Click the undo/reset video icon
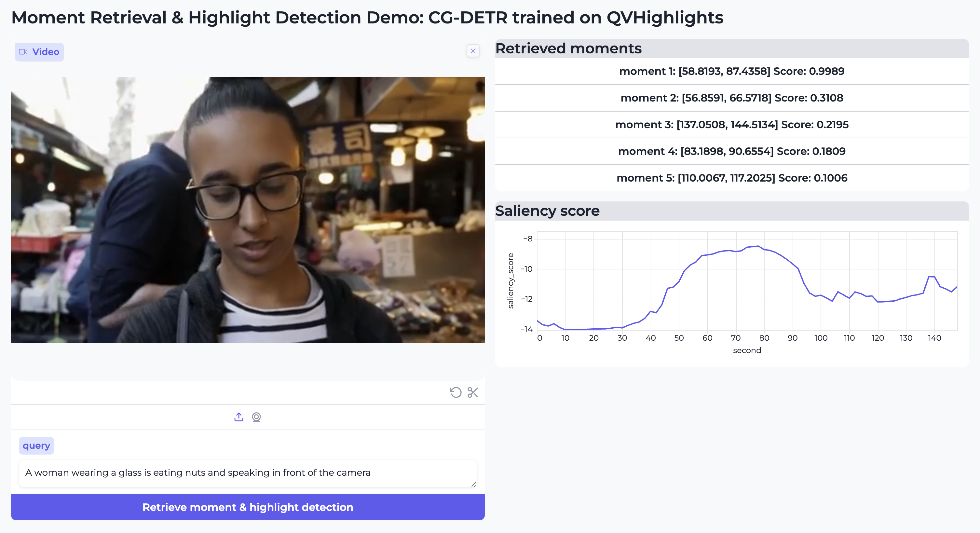The width and height of the screenshot is (980, 533). coord(456,392)
